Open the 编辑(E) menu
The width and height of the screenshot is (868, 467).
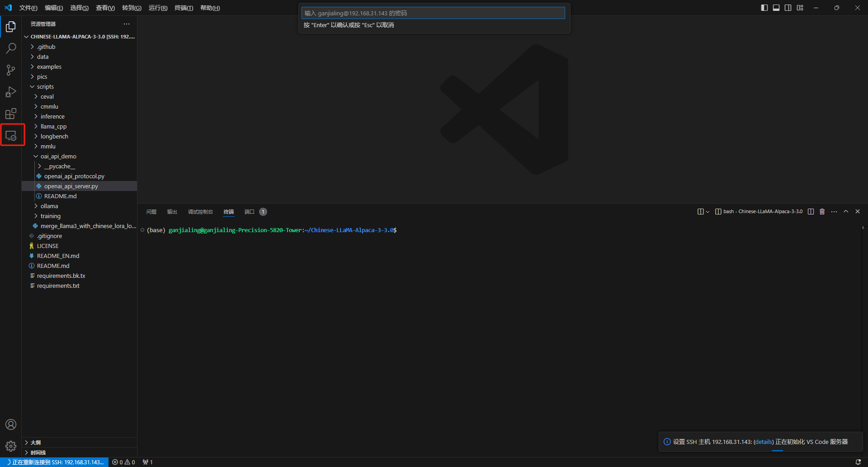(x=54, y=8)
